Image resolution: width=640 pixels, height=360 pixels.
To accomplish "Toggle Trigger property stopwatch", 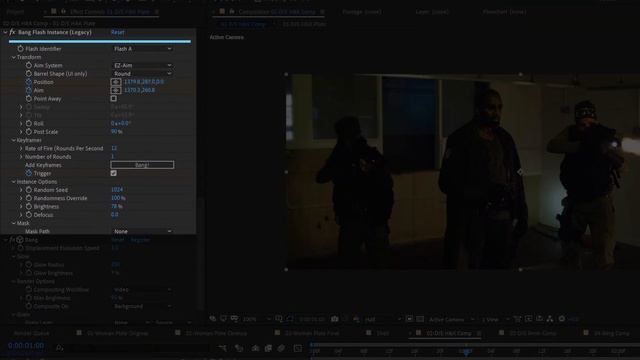I will (29, 173).
